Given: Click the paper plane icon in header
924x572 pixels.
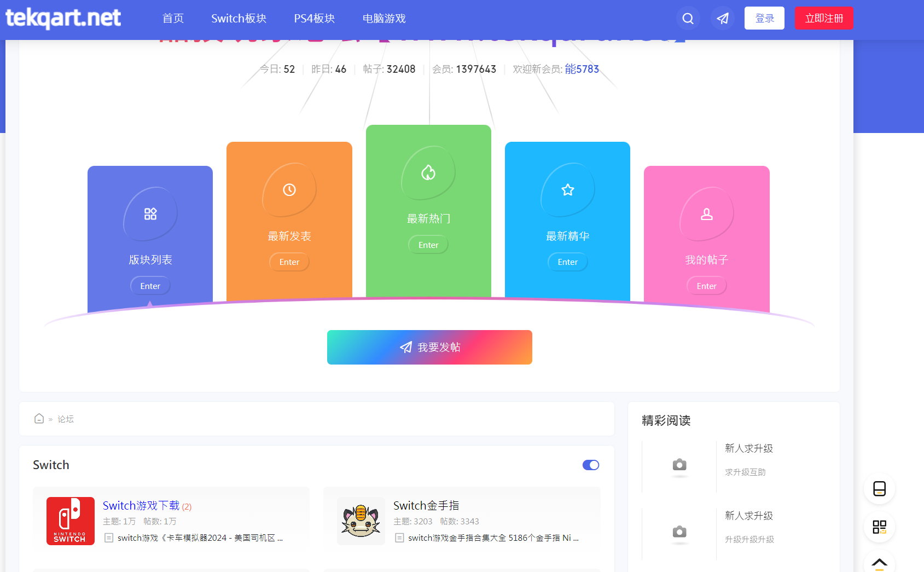Looking at the screenshot, I should click(723, 19).
